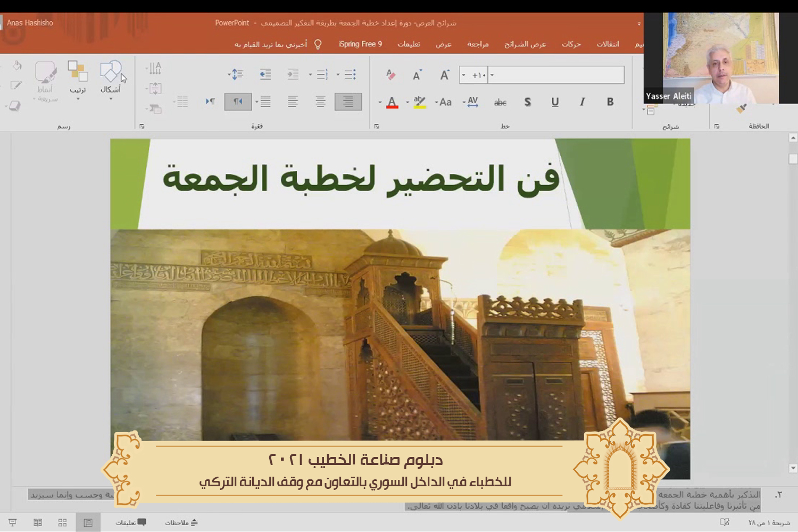
Task: Click the text shadow S icon
Action: point(527,102)
